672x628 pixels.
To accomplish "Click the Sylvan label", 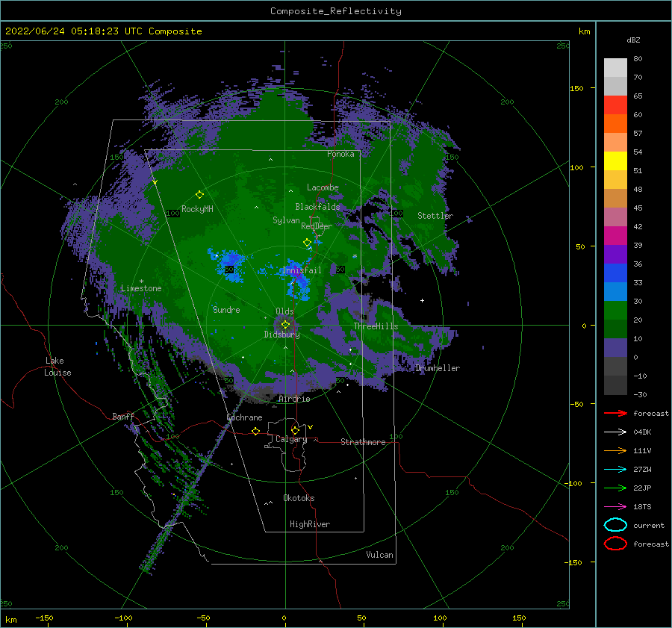I will point(286,220).
